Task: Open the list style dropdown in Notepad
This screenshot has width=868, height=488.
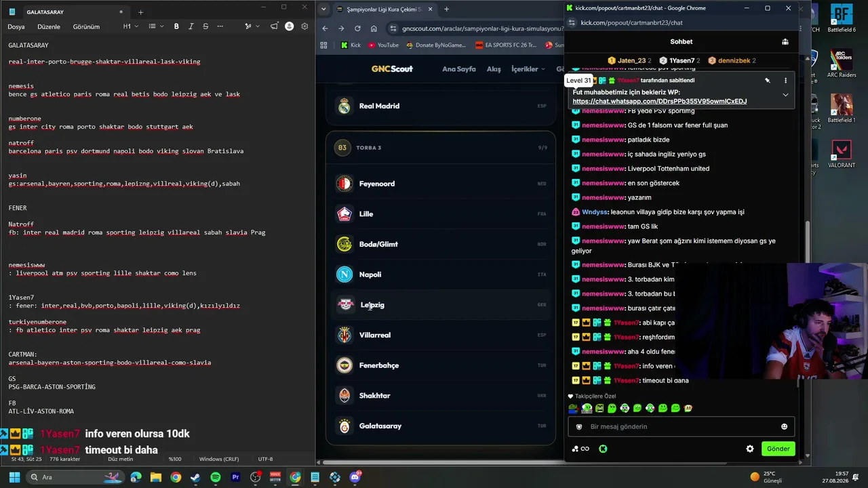Action: point(155,26)
